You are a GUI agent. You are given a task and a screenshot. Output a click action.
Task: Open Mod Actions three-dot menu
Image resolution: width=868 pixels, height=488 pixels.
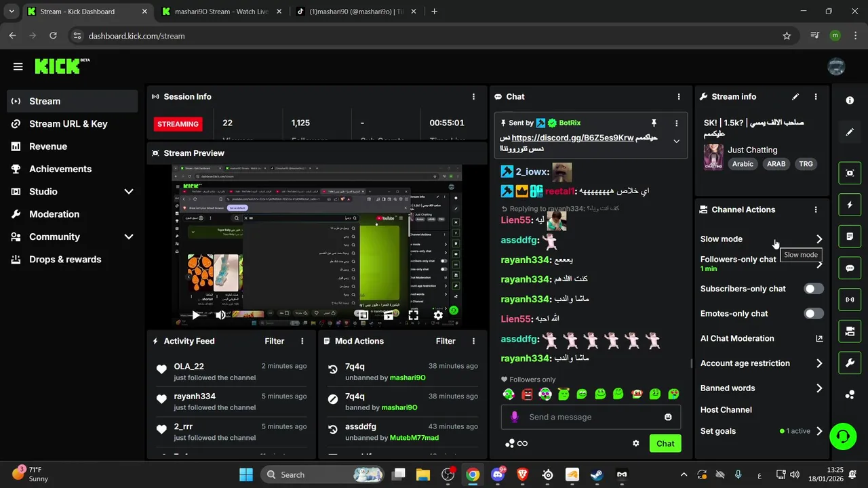point(473,341)
